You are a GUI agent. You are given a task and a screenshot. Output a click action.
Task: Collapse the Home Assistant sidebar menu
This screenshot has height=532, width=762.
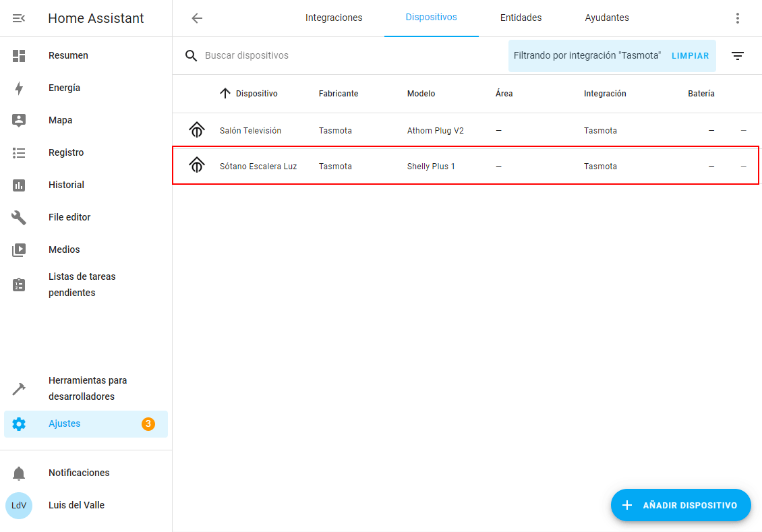(19, 18)
